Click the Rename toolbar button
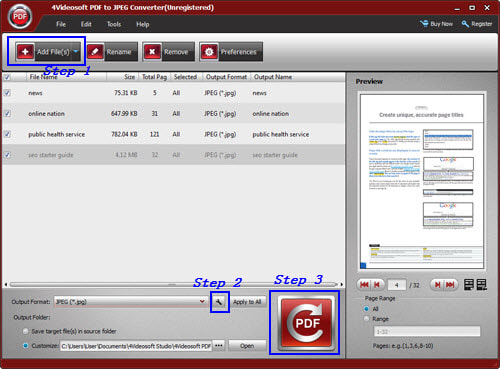Image resolution: width=500 pixels, height=369 pixels. [x=113, y=52]
